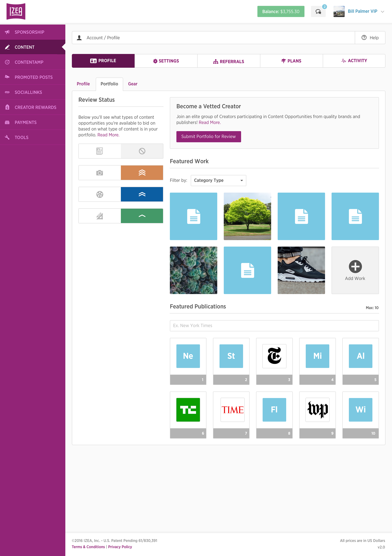Click the green single-chevron status swatch
The height and width of the screenshot is (556, 392).
pos(142,216)
